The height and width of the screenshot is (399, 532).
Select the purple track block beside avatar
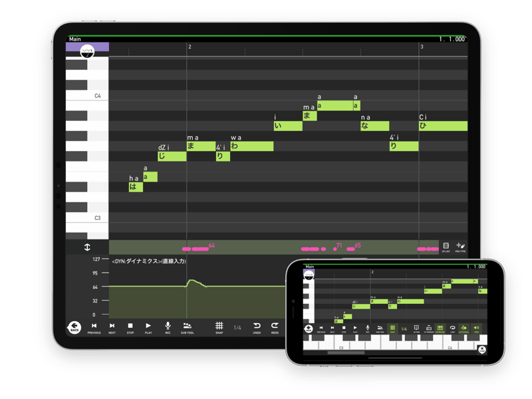click(87, 47)
